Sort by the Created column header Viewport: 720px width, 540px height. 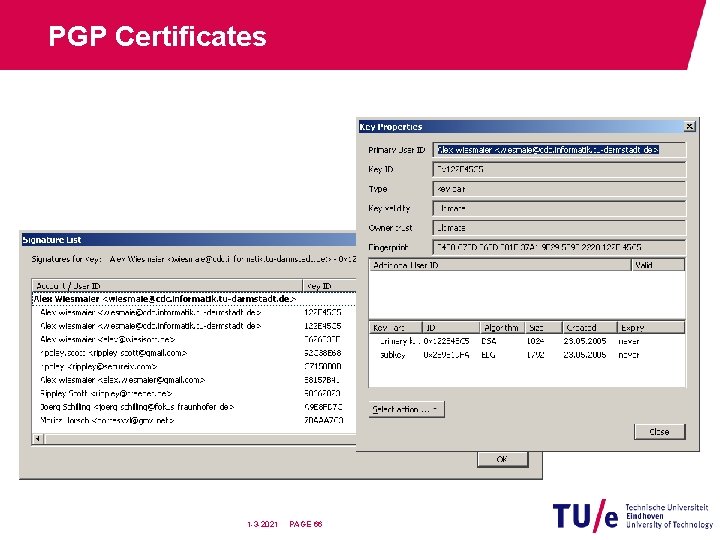click(590, 328)
